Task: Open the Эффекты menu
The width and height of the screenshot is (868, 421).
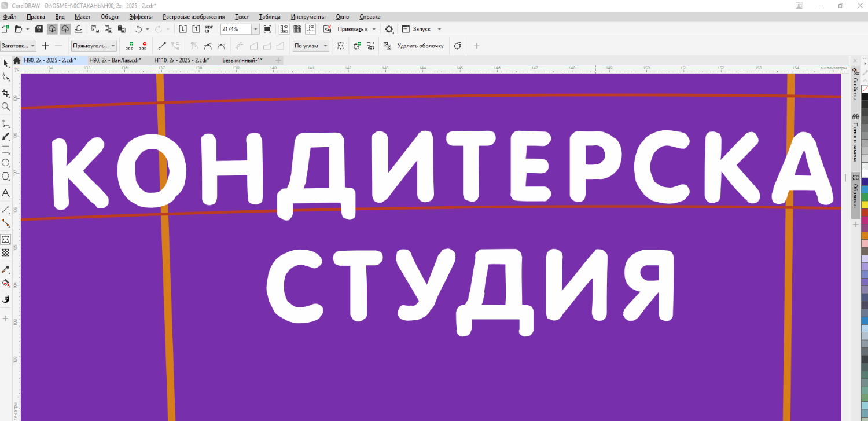Action: 141,17
